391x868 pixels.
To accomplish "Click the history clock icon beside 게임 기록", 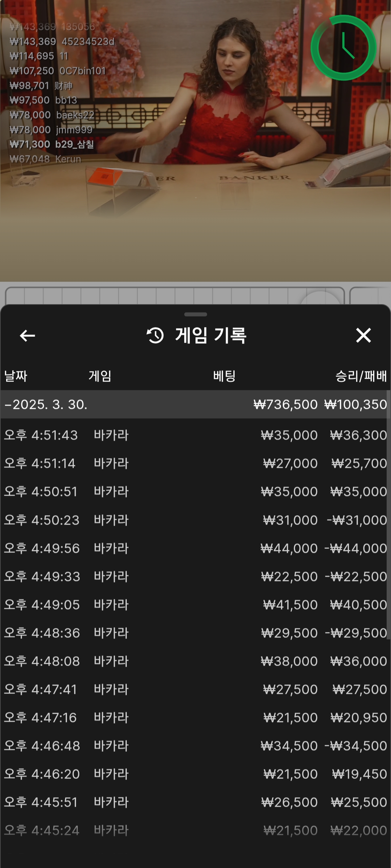I will click(x=155, y=335).
